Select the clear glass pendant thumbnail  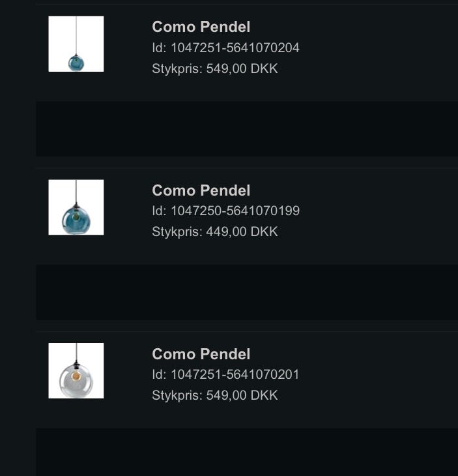tap(76, 371)
